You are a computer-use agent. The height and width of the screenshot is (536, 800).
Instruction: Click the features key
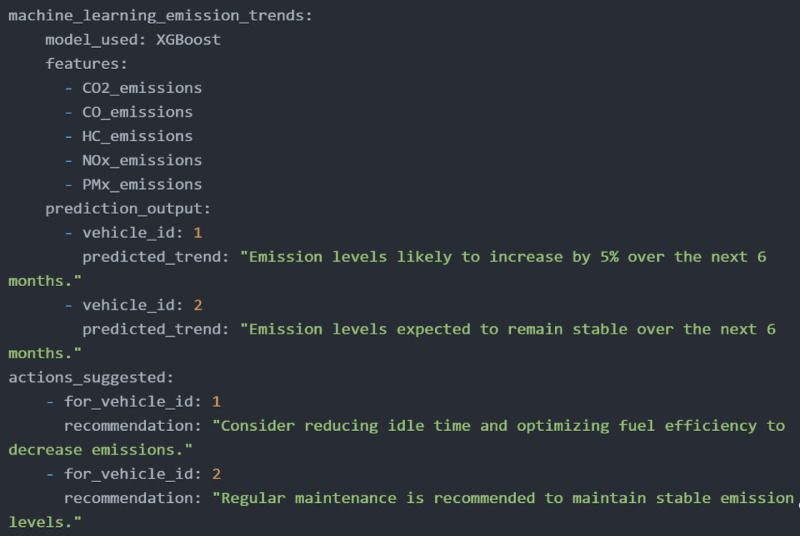point(86,64)
